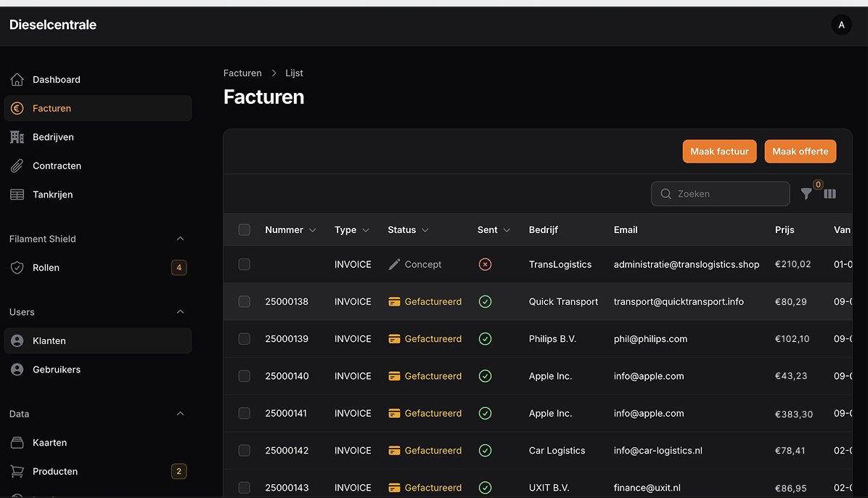Click the Lijst breadcrumb

(294, 73)
